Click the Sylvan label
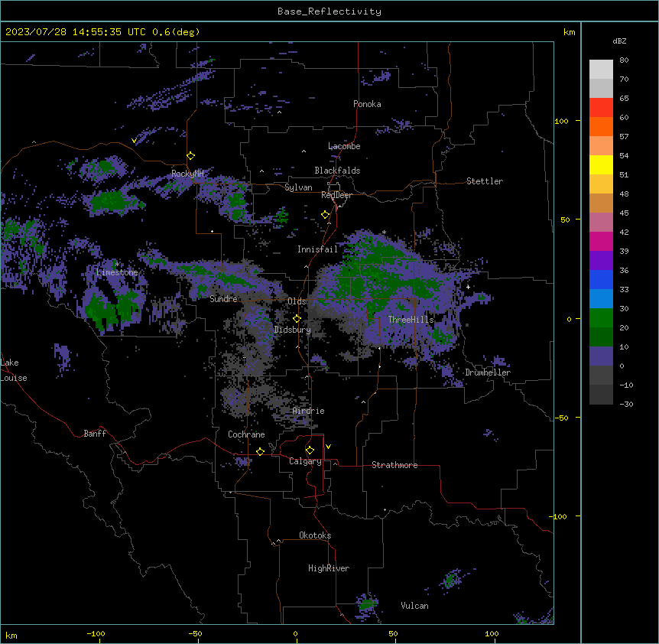Viewport: 659px width, 644px height. pos(298,187)
